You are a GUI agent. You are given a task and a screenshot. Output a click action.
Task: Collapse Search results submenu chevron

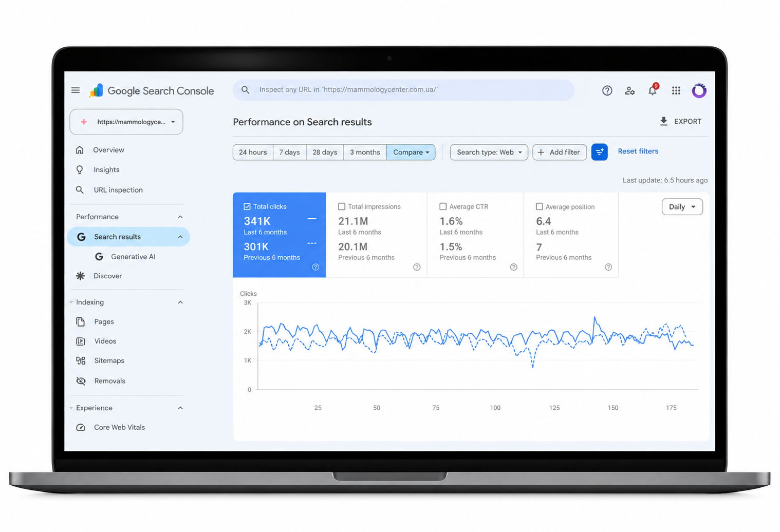(x=180, y=237)
